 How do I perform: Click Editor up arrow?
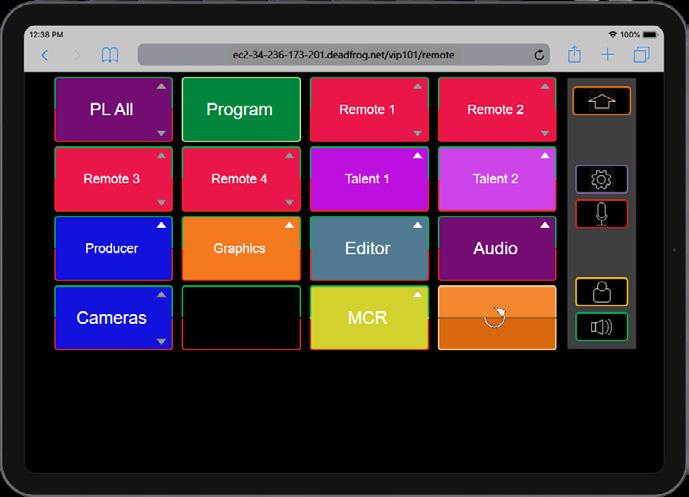[x=417, y=225]
